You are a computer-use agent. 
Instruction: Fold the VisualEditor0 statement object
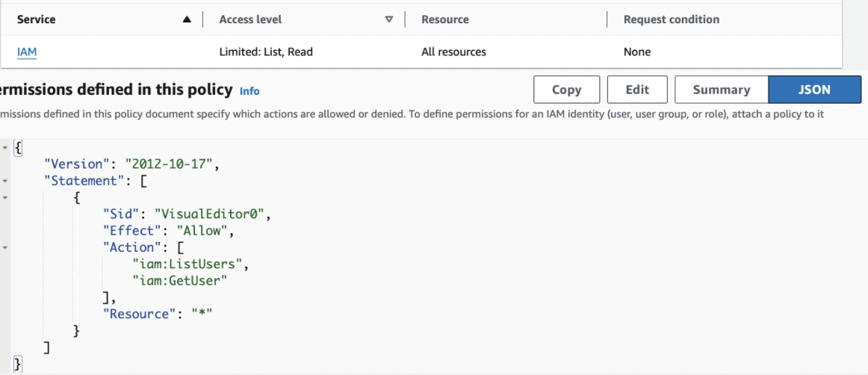coord(5,197)
